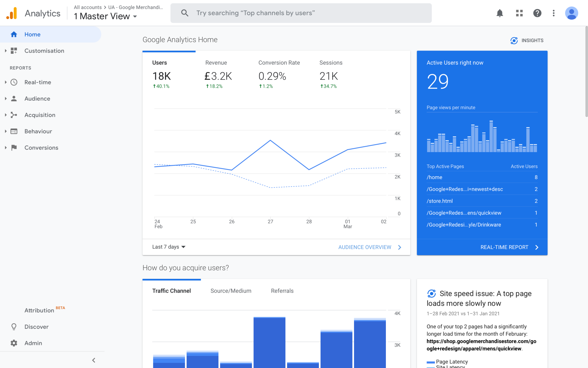588x368 pixels.
Task: Click the tallest Page views per minute bar
Action: 491,136
